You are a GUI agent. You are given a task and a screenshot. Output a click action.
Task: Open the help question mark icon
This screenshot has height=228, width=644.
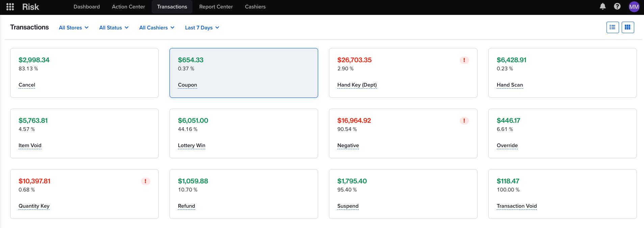click(x=617, y=6)
